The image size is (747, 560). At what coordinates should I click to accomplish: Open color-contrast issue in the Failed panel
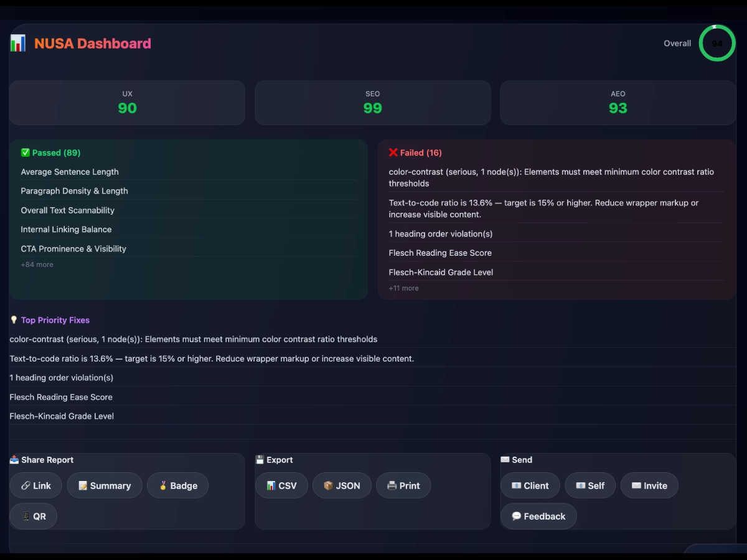pos(557,177)
